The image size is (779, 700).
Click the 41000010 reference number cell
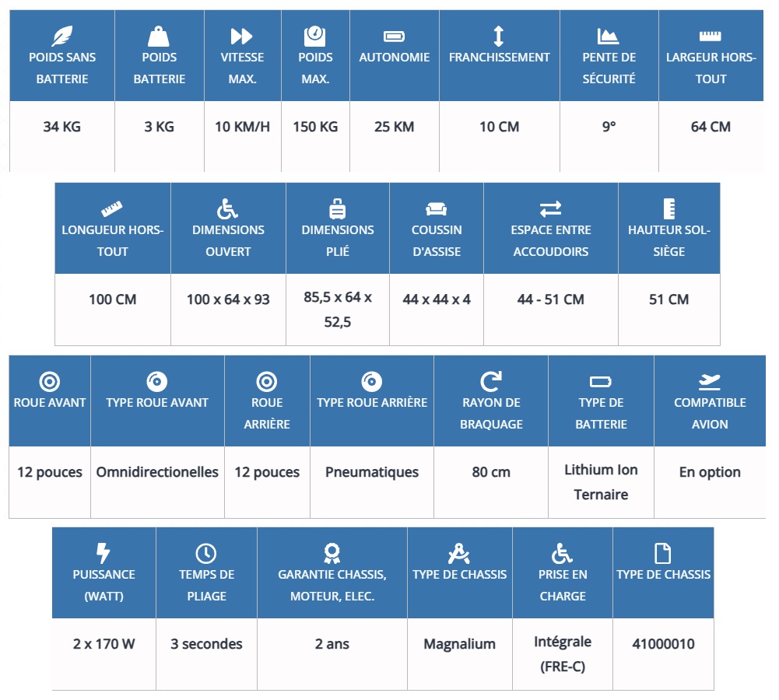point(663,644)
